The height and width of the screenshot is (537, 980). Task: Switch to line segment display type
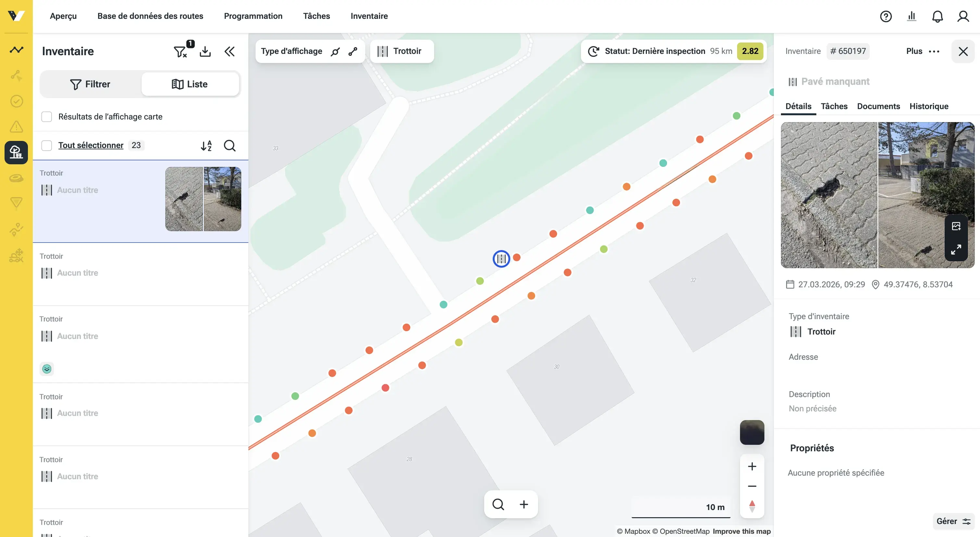pos(353,51)
